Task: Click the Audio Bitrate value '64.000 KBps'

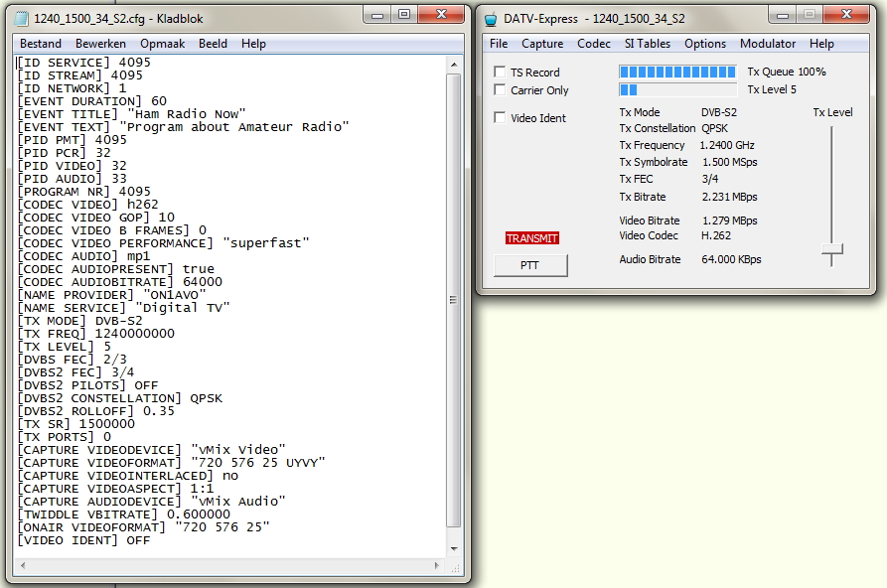Action: click(731, 259)
